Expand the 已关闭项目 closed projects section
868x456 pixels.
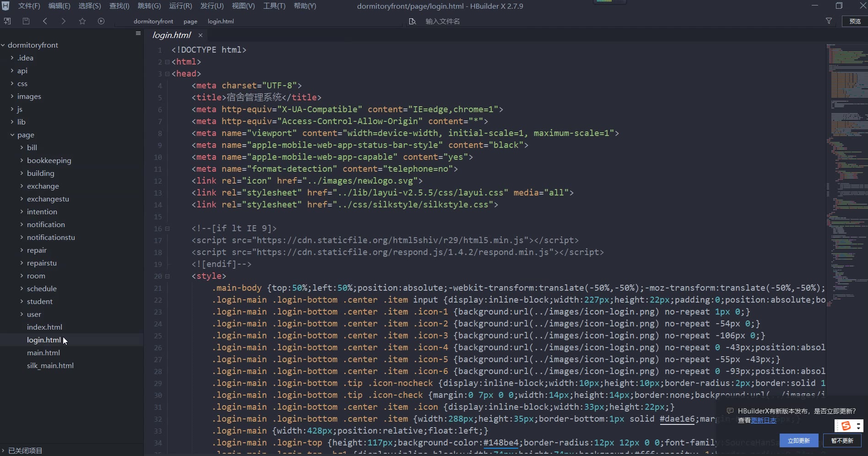click(3, 451)
